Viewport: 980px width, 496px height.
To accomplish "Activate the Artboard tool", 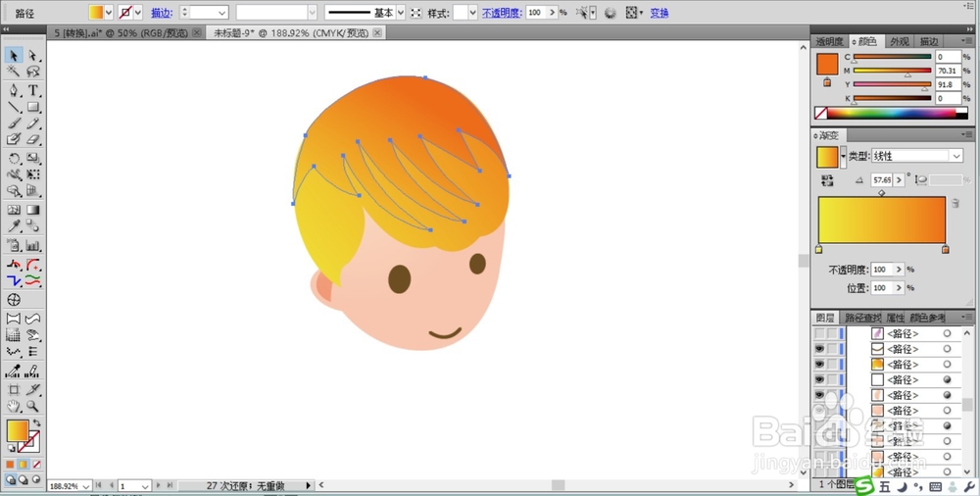I will pos(13,390).
